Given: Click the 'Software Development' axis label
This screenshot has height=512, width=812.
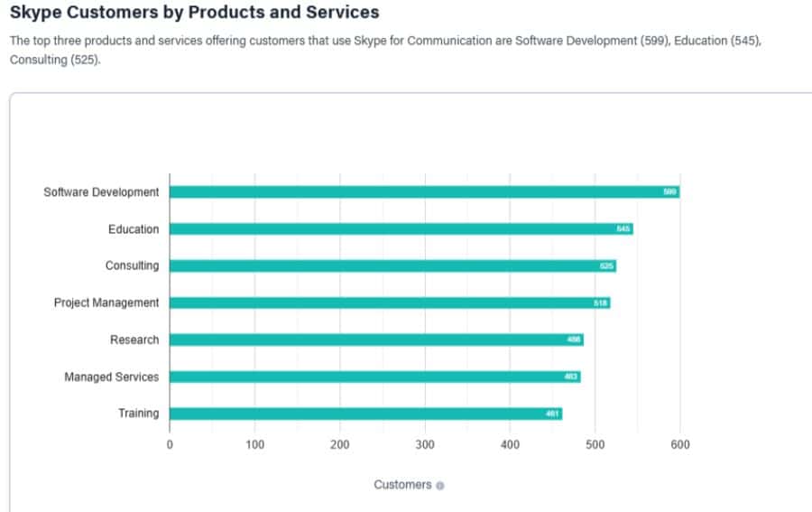Looking at the screenshot, I should pyautogui.click(x=101, y=192).
